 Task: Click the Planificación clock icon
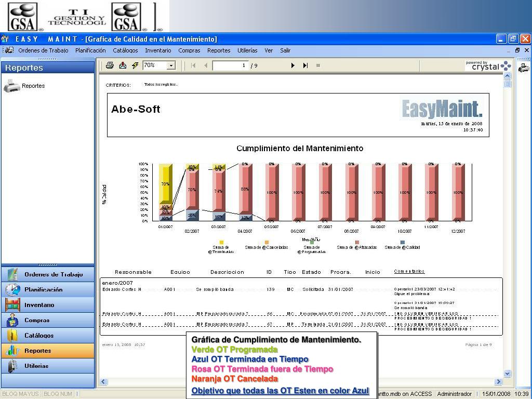coord(12,289)
